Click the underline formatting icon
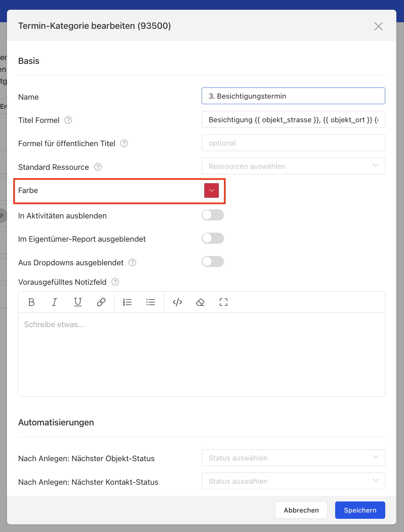This screenshot has width=404, height=532. [x=78, y=302]
